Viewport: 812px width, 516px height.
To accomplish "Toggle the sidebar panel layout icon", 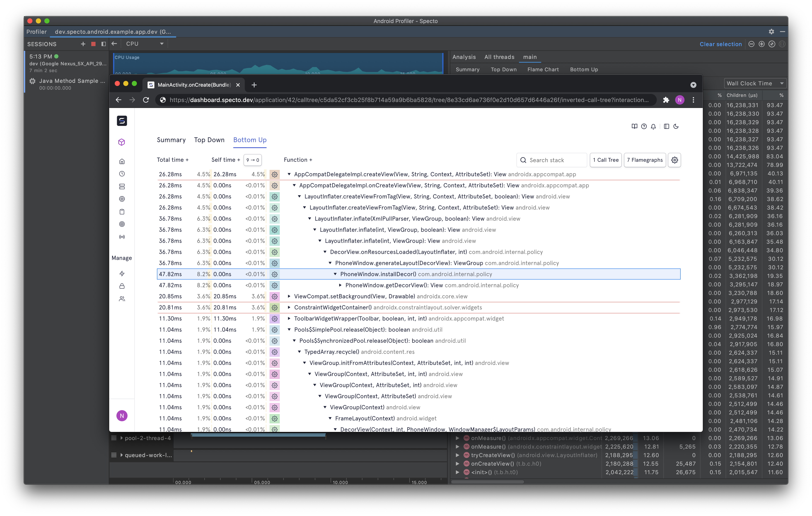I will [x=666, y=127].
